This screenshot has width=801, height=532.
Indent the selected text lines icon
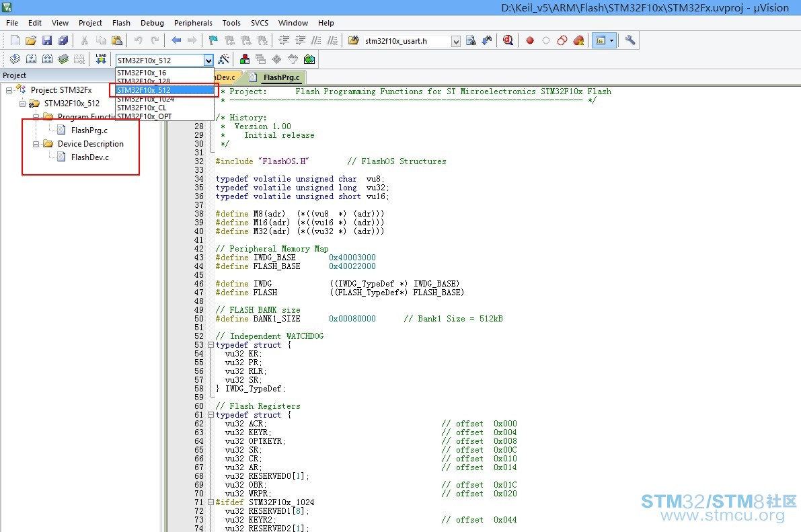284,40
